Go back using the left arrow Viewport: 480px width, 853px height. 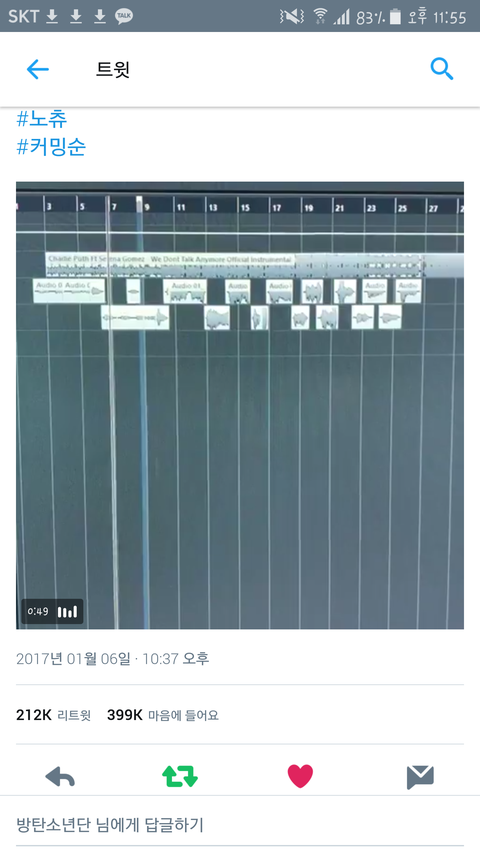[x=38, y=69]
